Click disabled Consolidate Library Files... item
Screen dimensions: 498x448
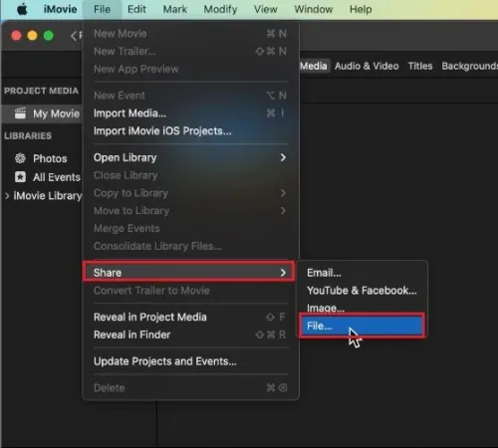tap(190, 246)
